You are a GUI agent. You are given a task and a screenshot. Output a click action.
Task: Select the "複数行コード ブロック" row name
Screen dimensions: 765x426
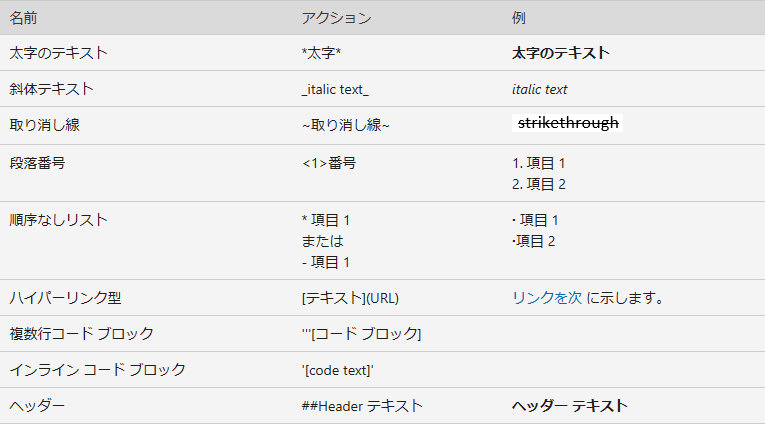tap(81, 333)
